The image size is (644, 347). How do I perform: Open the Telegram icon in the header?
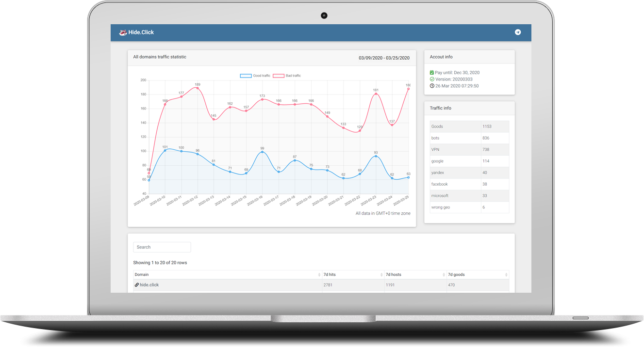coord(518,32)
